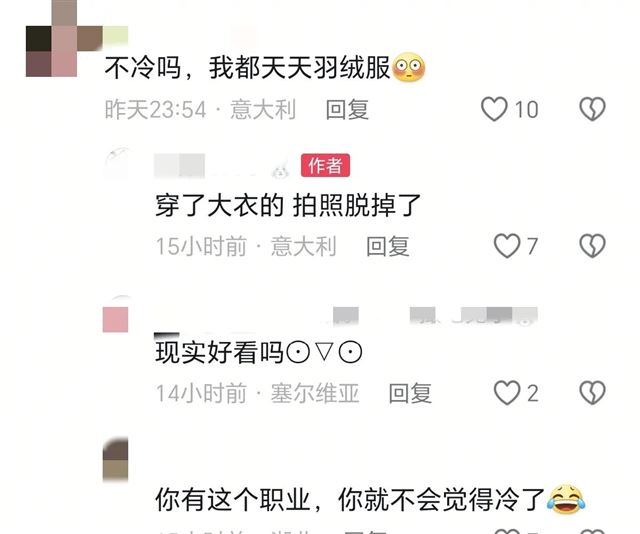Image resolution: width=640 pixels, height=534 pixels.
Task: Select the reply text 穿了大衣的 拍照脱掉了
Action: [288, 205]
